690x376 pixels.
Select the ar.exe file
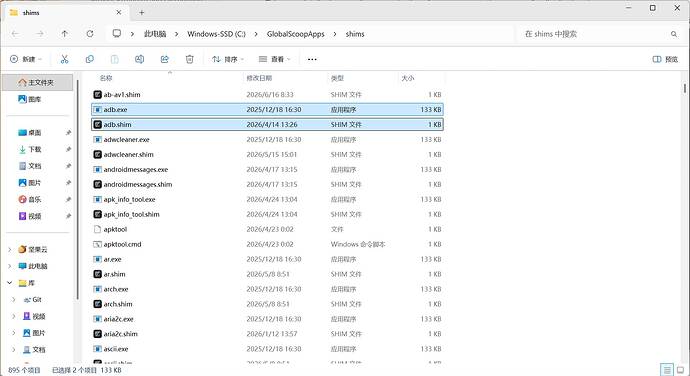tap(267, 259)
